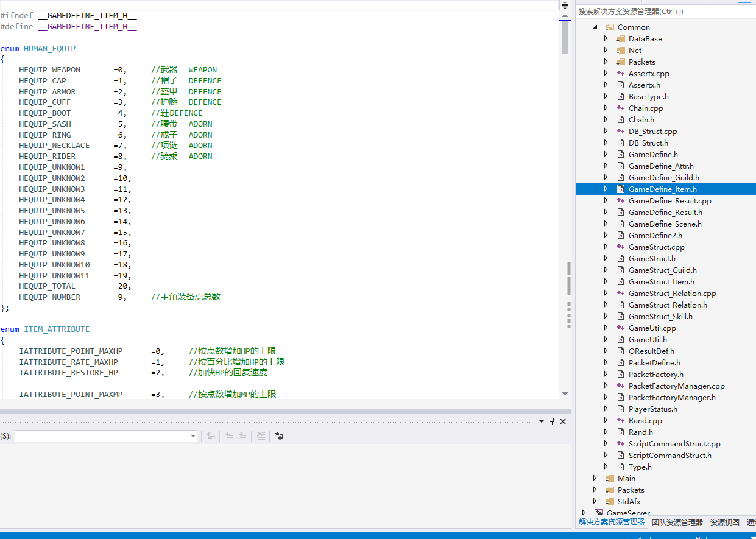Switch to the 团队资源管理器 tab
The width and height of the screenshot is (756, 539).
pyautogui.click(x=677, y=523)
